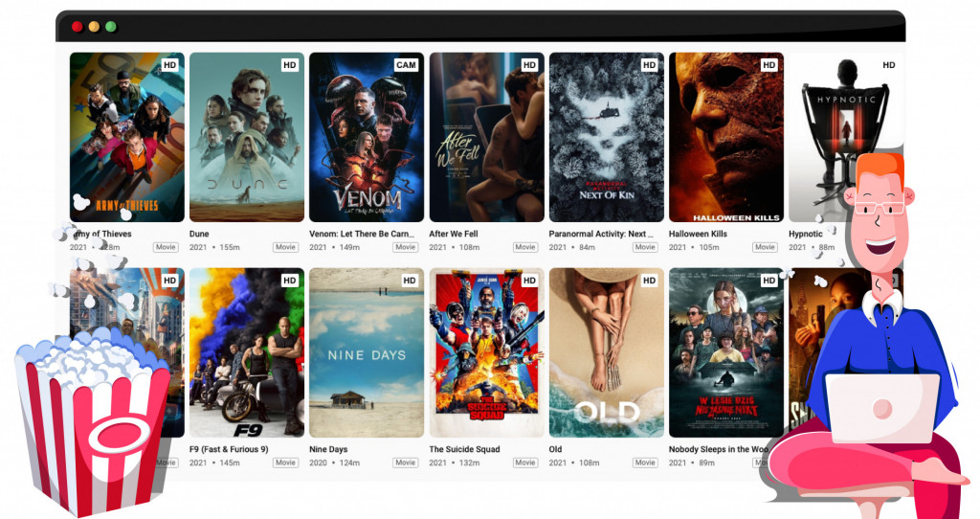Follow the After We Fell title link
The width and height of the screenshot is (980, 519).
pyautogui.click(x=454, y=234)
